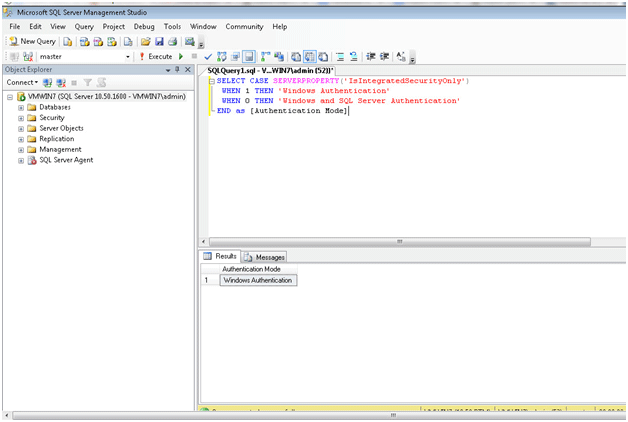Click the Print icon in the toolbar
The height and width of the screenshot is (422, 628).
(173, 42)
